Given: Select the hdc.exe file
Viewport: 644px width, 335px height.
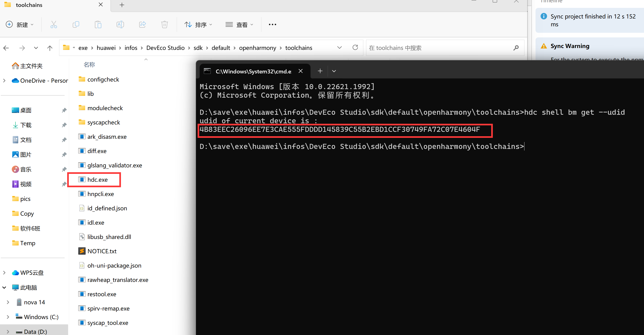Looking at the screenshot, I should (x=97, y=179).
